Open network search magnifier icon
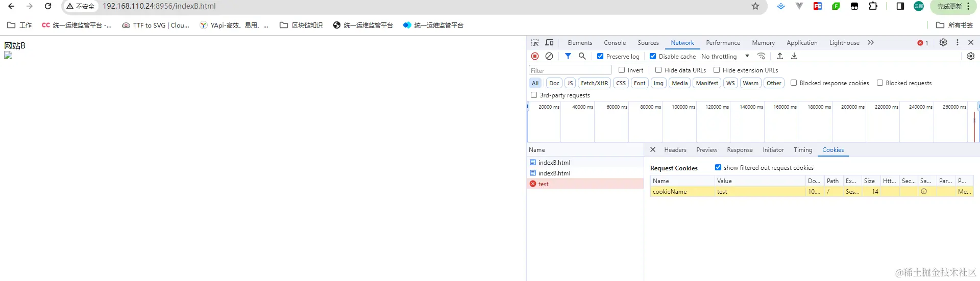The image size is (980, 281). [582, 56]
